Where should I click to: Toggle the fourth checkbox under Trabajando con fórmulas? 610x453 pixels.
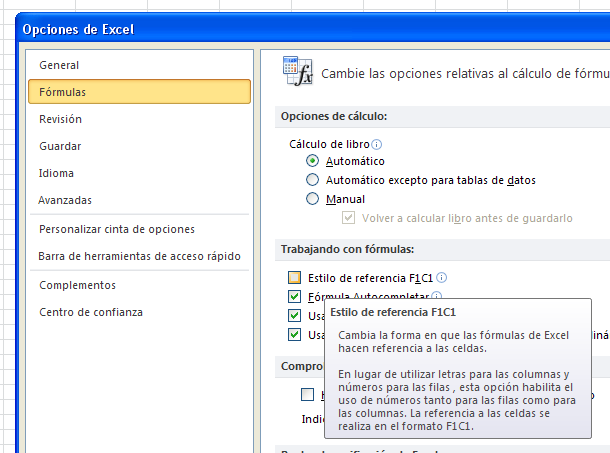294,335
